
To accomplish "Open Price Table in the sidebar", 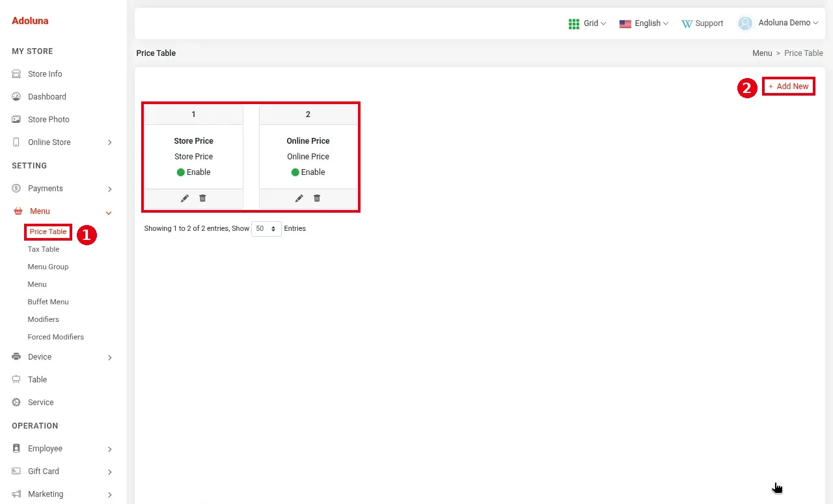I will tap(48, 232).
